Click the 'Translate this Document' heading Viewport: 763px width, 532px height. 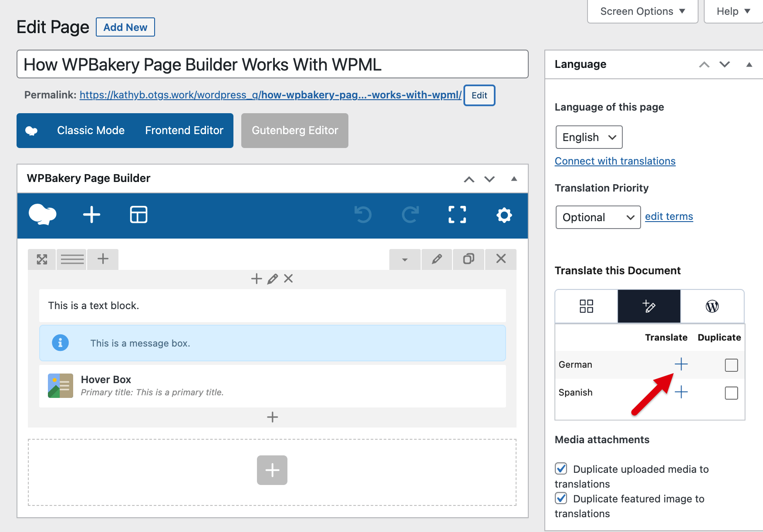point(618,270)
